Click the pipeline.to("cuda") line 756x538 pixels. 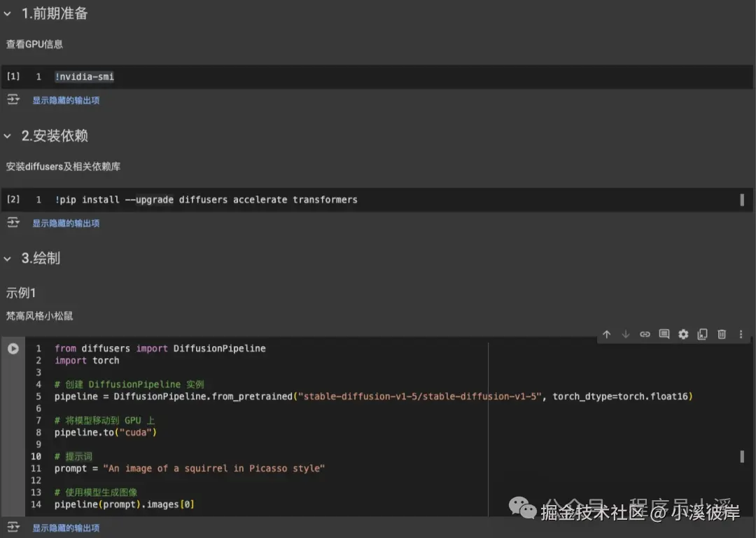[x=106, y=432]
